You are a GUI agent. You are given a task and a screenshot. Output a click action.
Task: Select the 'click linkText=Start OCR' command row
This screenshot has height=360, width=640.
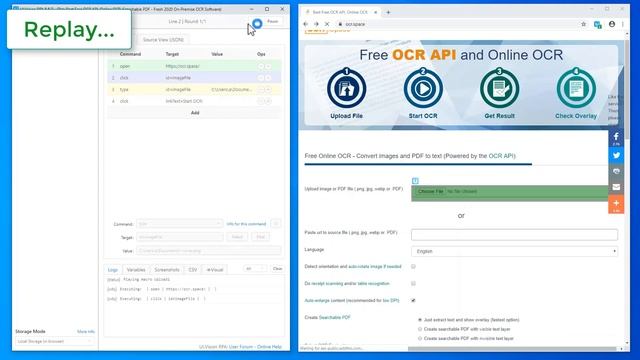pyautogui.click(x=195, y=101)
